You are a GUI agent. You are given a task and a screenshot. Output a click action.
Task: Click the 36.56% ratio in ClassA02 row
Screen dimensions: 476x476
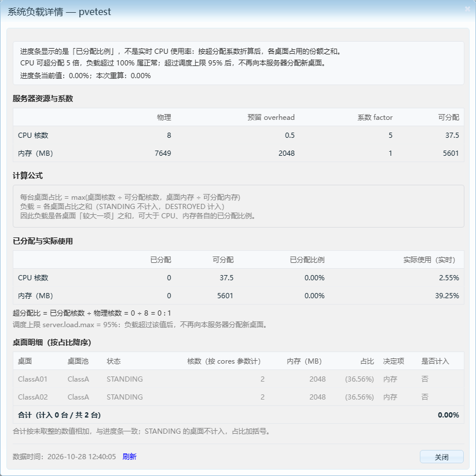tap(360, 397)
